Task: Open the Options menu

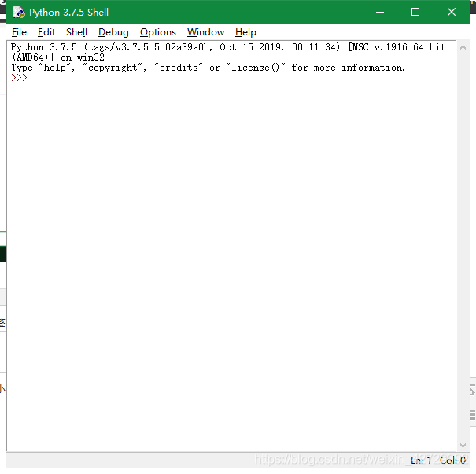Action: [x=158, y=32]
